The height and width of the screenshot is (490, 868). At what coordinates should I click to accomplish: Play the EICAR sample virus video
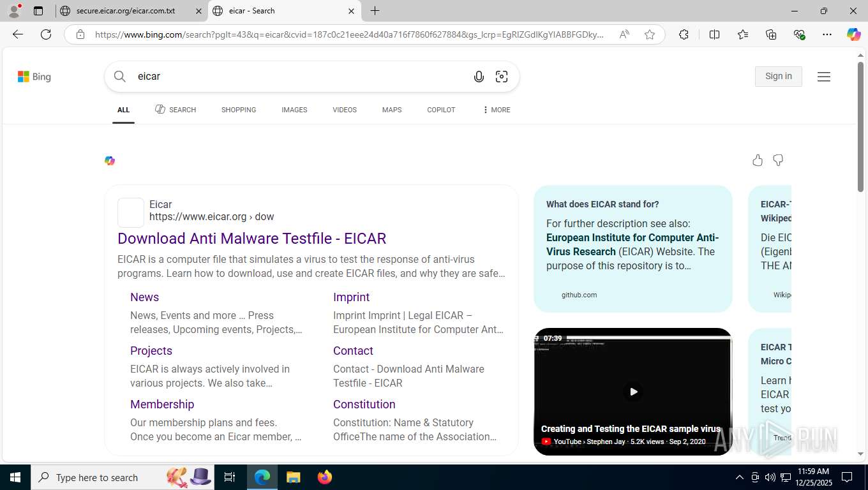pos(633,392)
